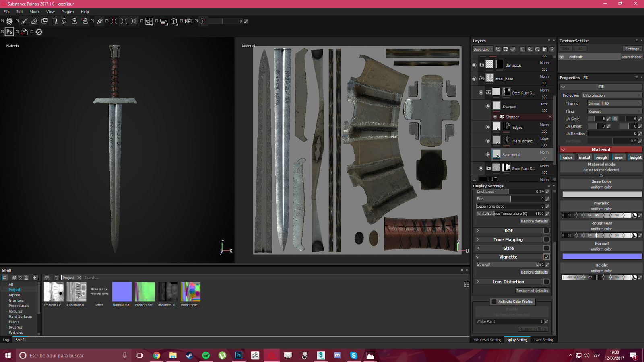Open the Plugins menu

pyautogui.click(x=68, y=12)
